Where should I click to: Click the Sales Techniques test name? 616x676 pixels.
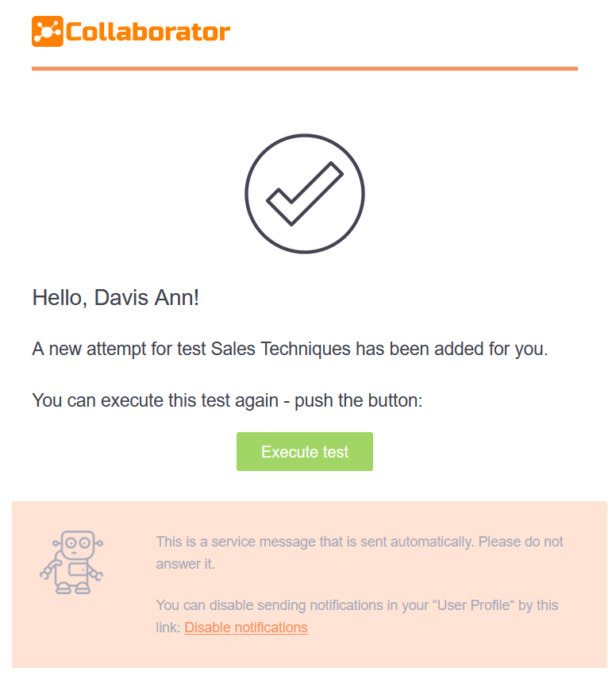pos(281,349)
